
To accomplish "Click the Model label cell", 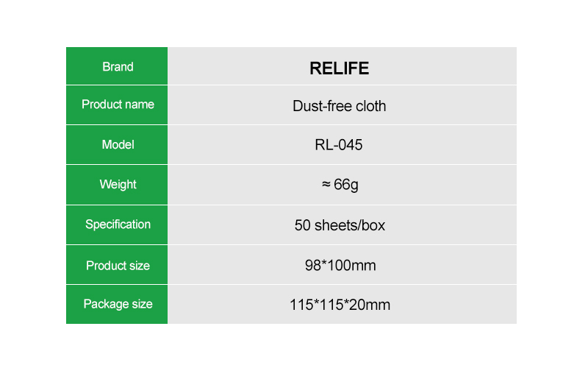I will click(x=118, y=144).
